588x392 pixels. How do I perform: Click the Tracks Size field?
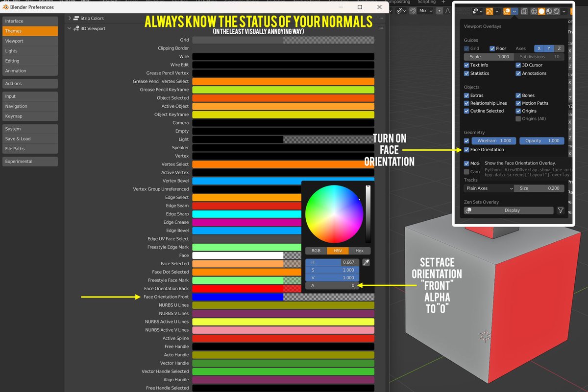[x=540, y=188]
